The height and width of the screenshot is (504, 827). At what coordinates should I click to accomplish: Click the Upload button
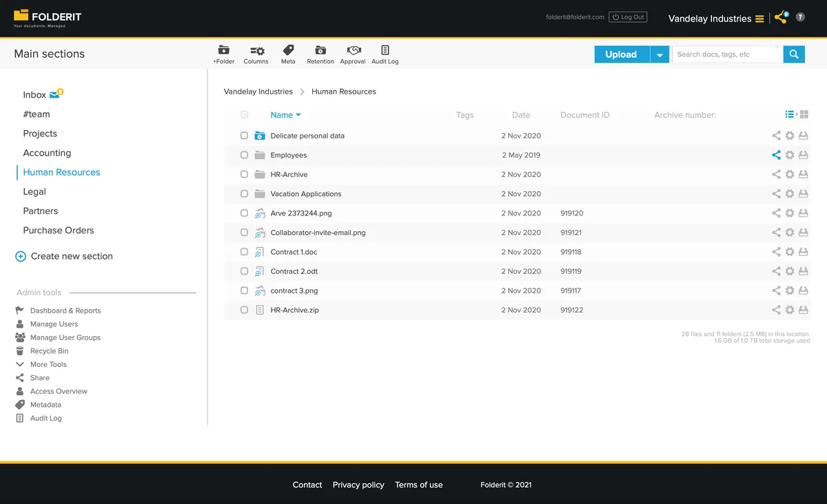coord(622,54)
